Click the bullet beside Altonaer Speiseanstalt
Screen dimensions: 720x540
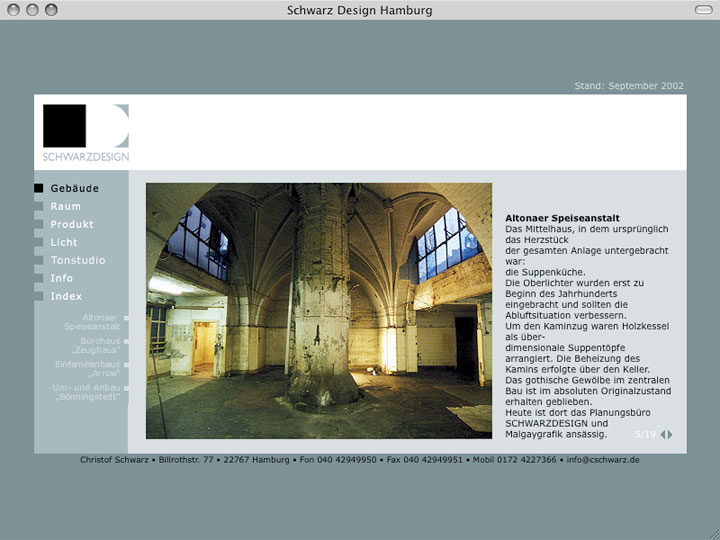[x=126, y=317]
